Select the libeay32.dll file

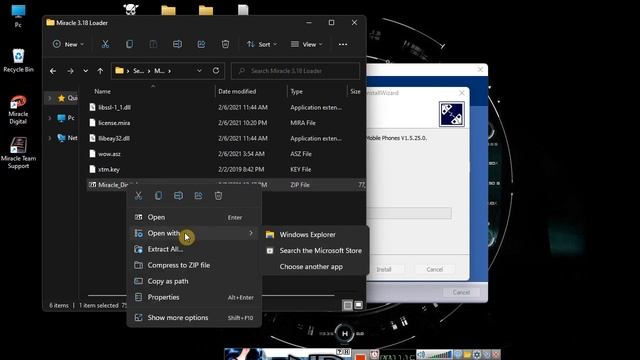(114, 138)
